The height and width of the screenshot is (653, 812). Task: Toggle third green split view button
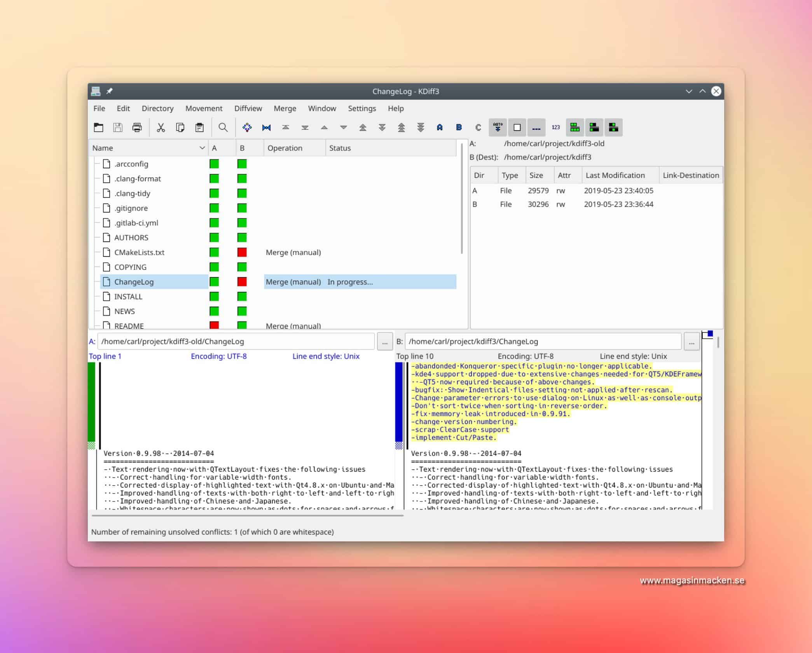(613, 127)
